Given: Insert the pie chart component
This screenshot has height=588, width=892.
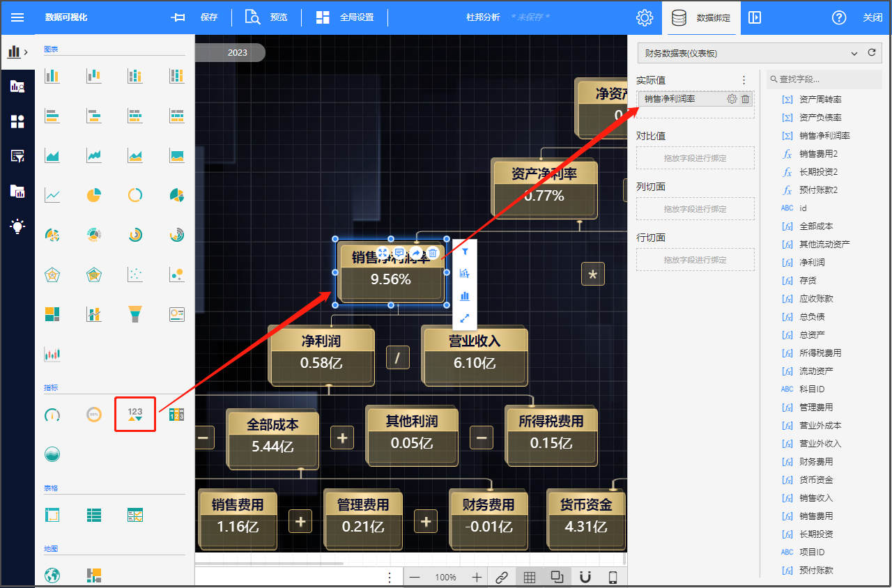Looking at the screenshot, I should click(94, 195).
